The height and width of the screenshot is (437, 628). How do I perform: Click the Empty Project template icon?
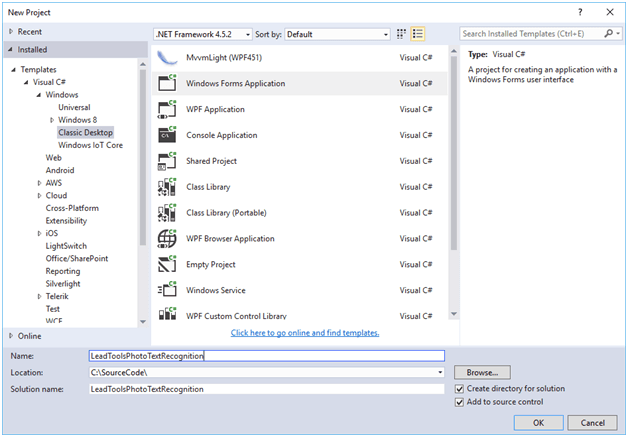(x=167, y=264)
